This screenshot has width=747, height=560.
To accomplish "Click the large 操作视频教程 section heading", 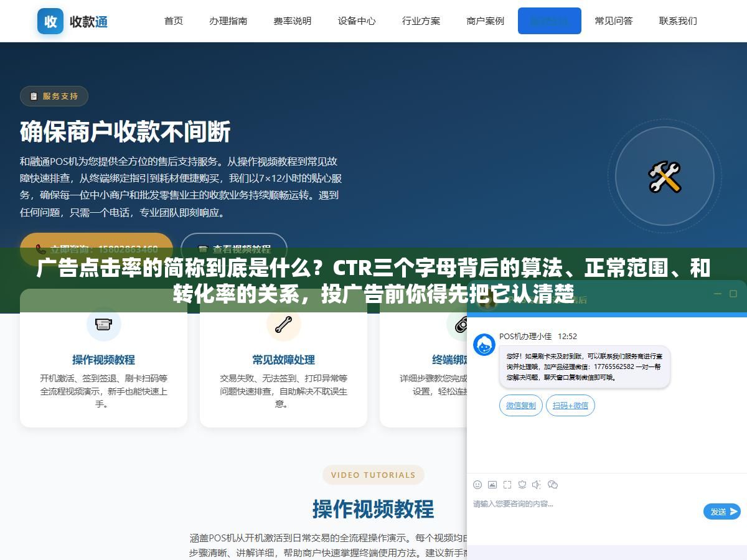I will 374,509.
